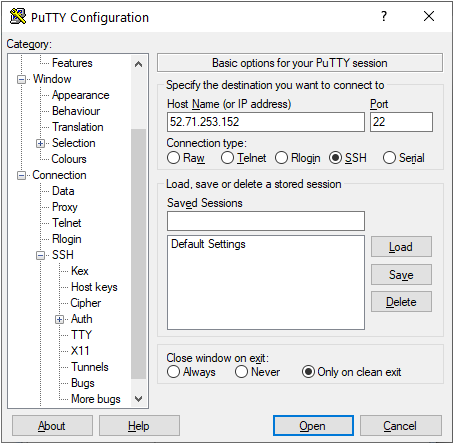Open the Tunnels settings panel
Image resolution: width=454 pixels, height=444 pixels.
click(x=90, y=367)
